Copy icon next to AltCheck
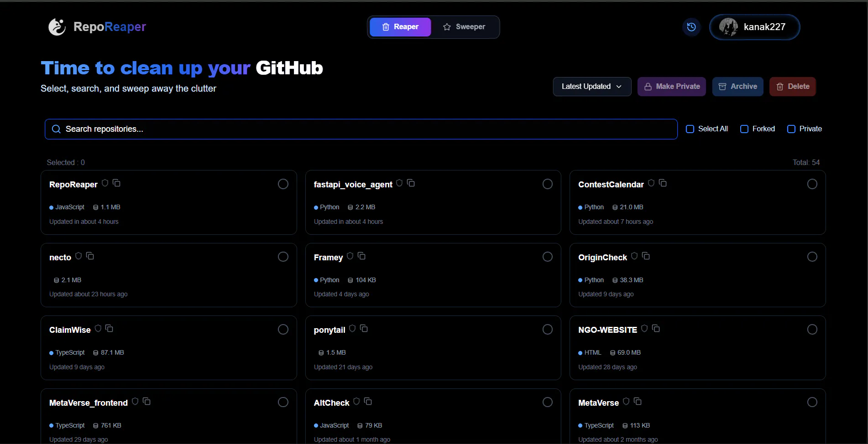The width and height of the screenshot is (868, 444). coord(368,401)
